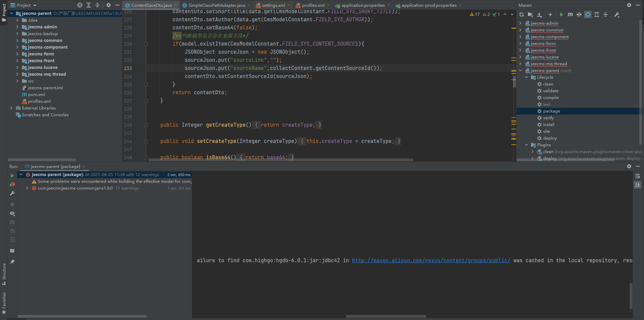Toggle soft-wrap in Run console
The height and width of the screenshot is (320, 644).
[638, 176]
